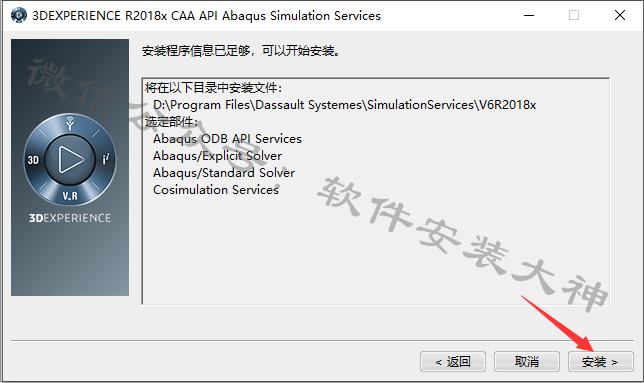Viewport: 644px width, 383px height.
Task: Select Abaqus/Standard Solver line
Action: (224, 172)
